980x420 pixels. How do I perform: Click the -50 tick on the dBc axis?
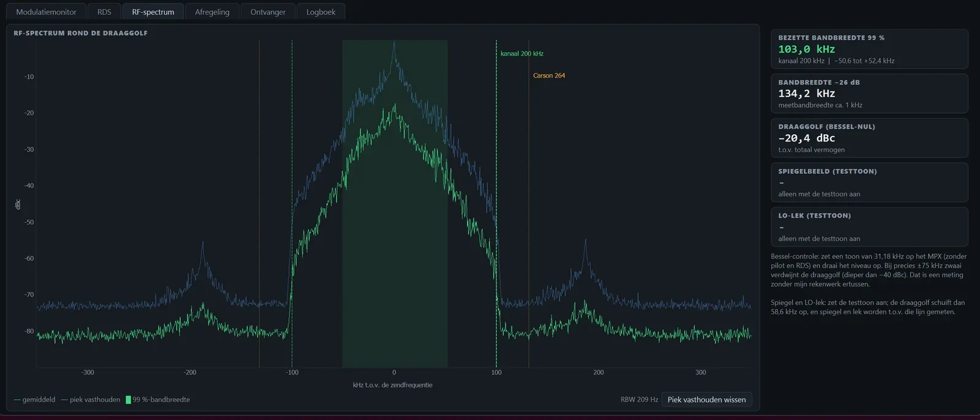pos(29,222)
